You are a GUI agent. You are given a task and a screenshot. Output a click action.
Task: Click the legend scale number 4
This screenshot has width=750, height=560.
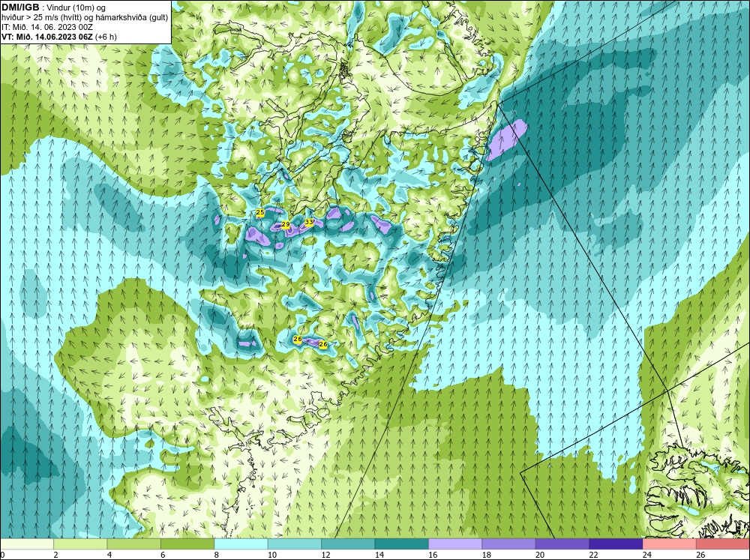(109, 555)
